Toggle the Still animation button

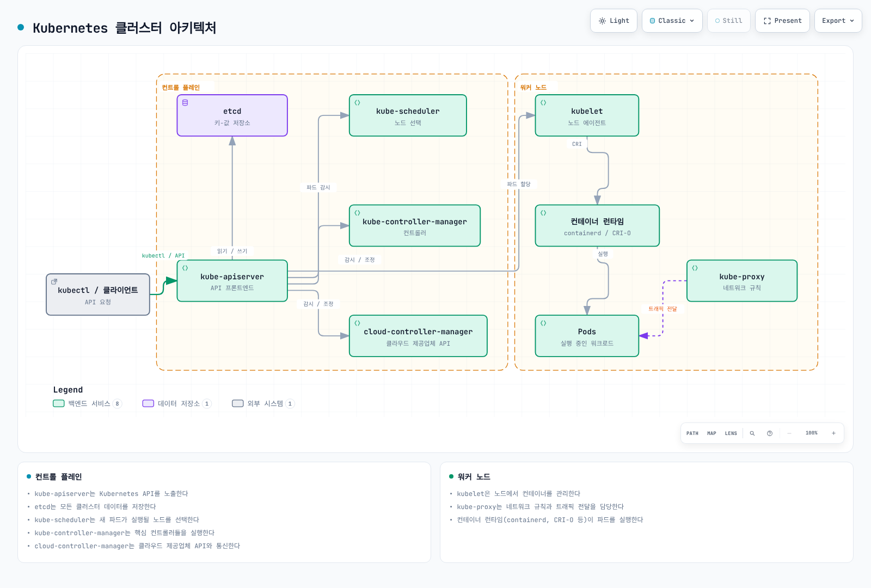click(x=728, y=21)
